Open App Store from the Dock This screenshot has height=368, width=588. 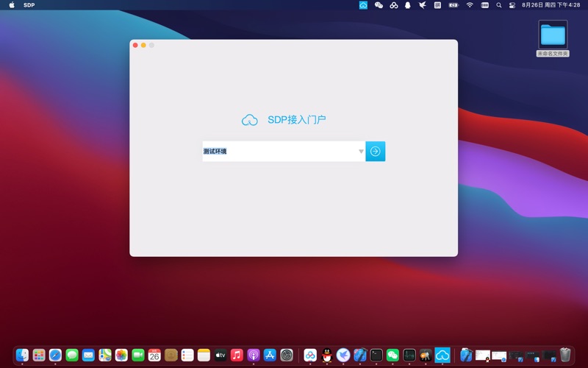pyautogui.click(x=270, y=355)
